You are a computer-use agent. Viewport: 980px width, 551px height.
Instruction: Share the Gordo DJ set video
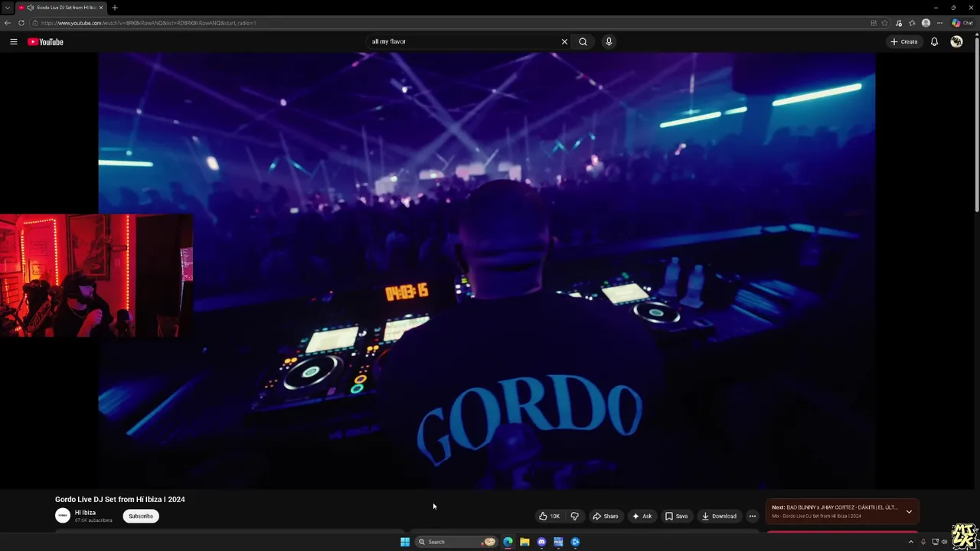coord(605,516)
